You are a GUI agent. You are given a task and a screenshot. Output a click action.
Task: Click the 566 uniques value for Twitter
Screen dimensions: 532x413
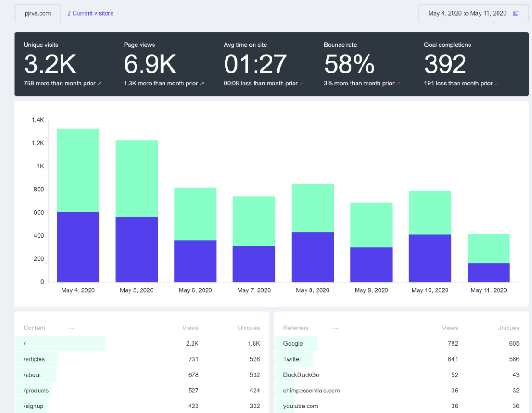515,359
